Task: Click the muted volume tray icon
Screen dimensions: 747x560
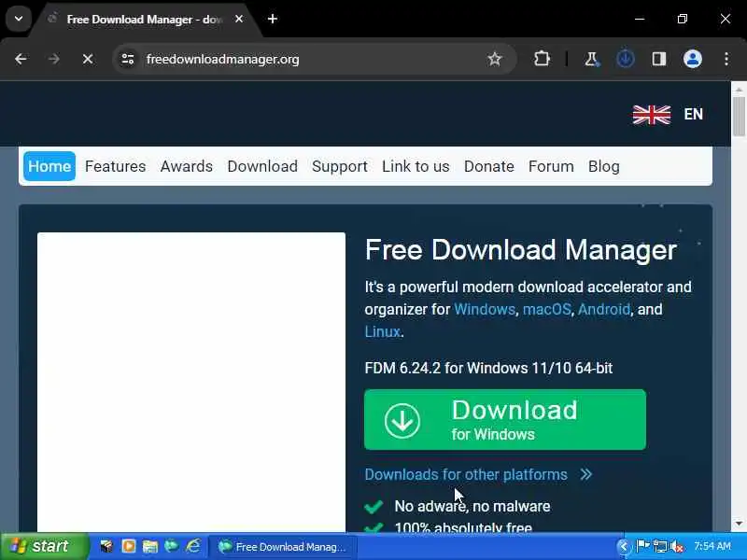Action: pyautogui.click(x=676, y=547)
